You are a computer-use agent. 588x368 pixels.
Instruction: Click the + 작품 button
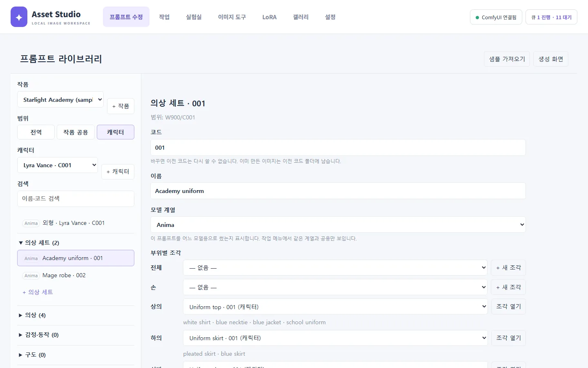point(120,106)
